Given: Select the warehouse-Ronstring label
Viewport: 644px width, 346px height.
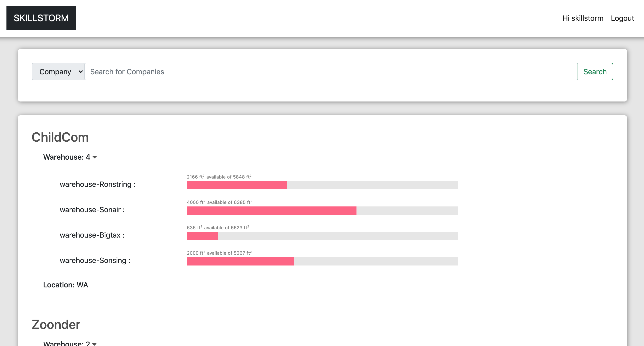Looking at the screenshot, I should 97,184.
